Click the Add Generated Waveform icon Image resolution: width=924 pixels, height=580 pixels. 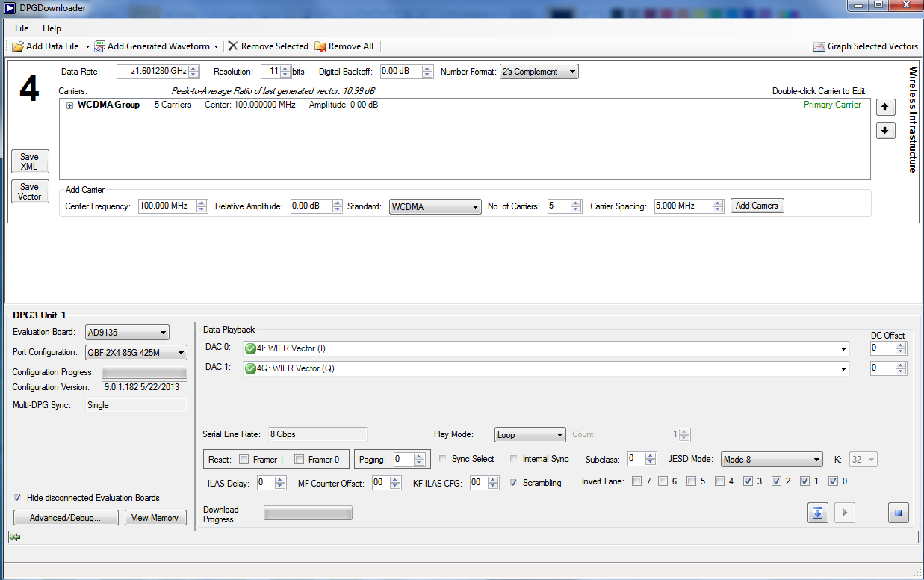(x=99, y=46)
